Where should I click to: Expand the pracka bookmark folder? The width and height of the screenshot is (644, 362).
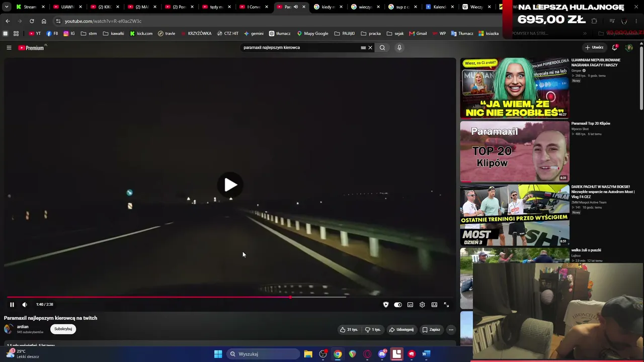click(x=371, y=34)
